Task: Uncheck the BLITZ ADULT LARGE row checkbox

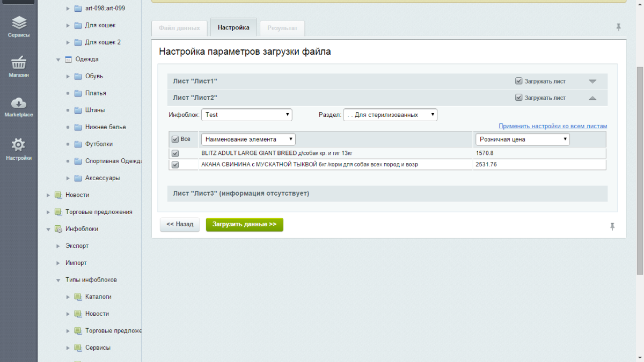Action: pyautogui.click(x=175, y=153)
